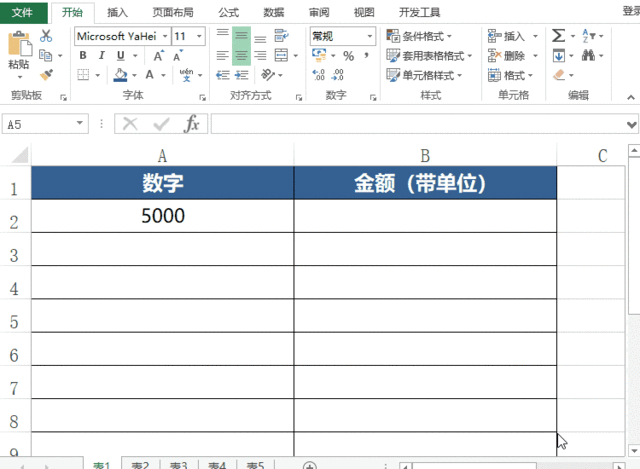Switch to the 视图 tab
The height and width of the screenshot is (469, 640).
(x=364, y=13)
